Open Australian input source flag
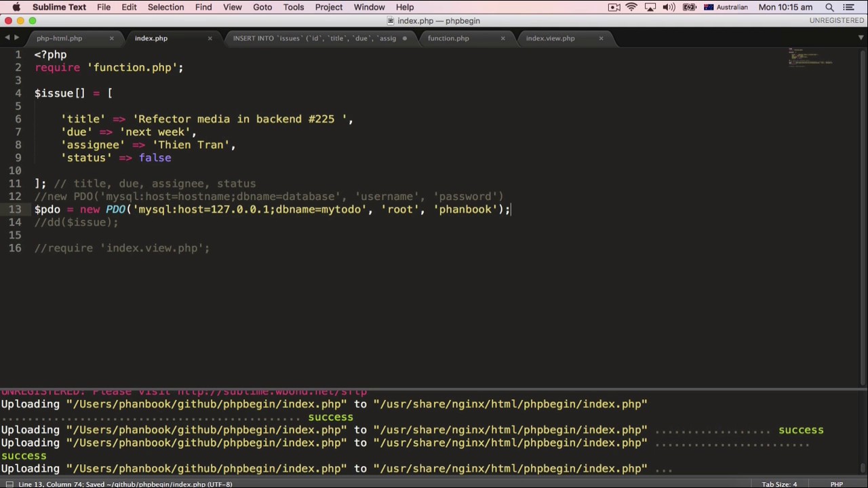The width and height of the screenshot is (868, 488). pyautogui.click(x=709, y=7)
